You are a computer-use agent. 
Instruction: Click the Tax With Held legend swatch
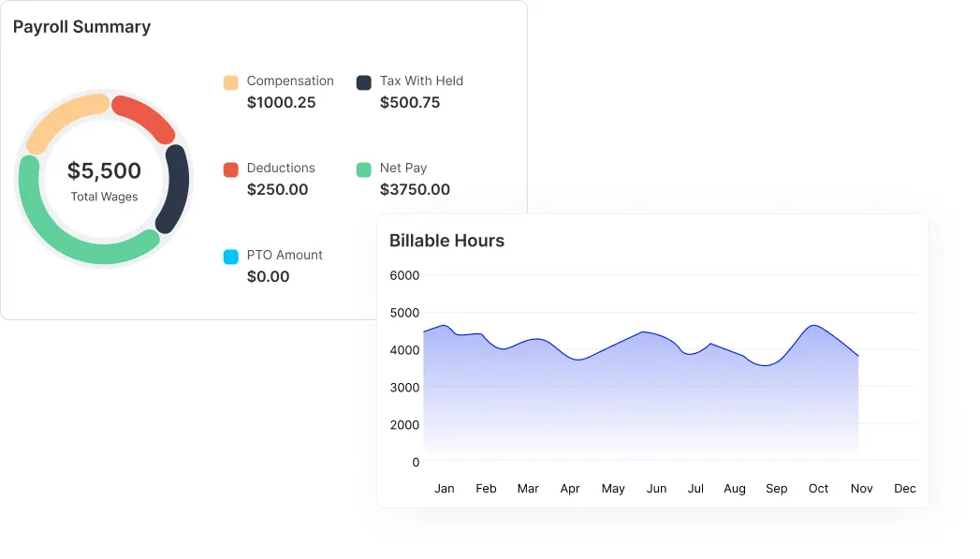(364, 82)
